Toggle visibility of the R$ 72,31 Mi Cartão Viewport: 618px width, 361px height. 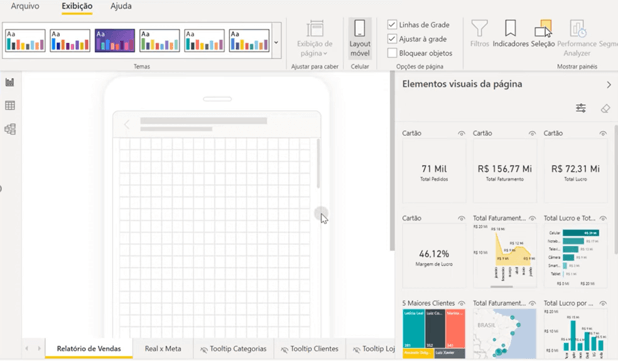603,134
